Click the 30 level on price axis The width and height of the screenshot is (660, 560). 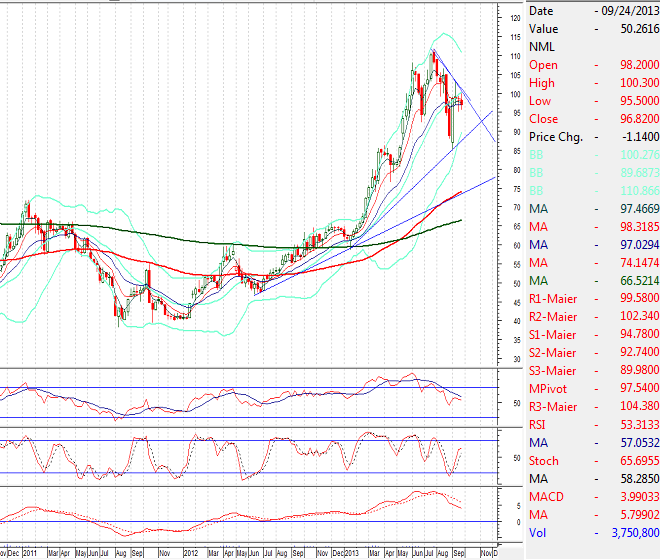point(514,359)
